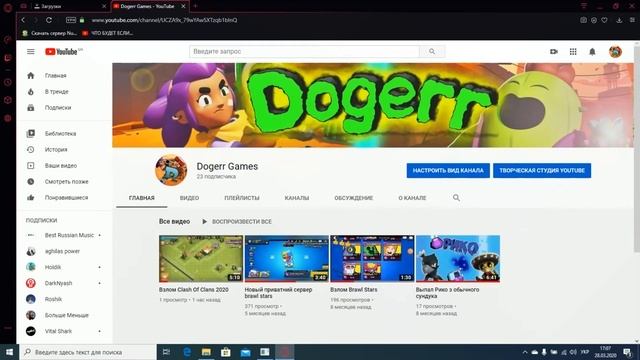Open File Explorer from taskbar
The image size is (640, 360).
[206, 352]
